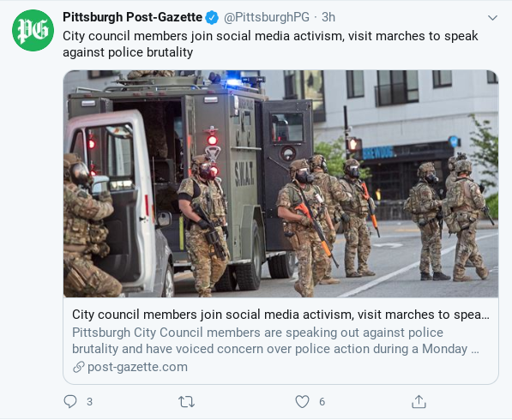512x420 pixels.
Task: Open the SWAT officers photo in link card
Action: 280,183
